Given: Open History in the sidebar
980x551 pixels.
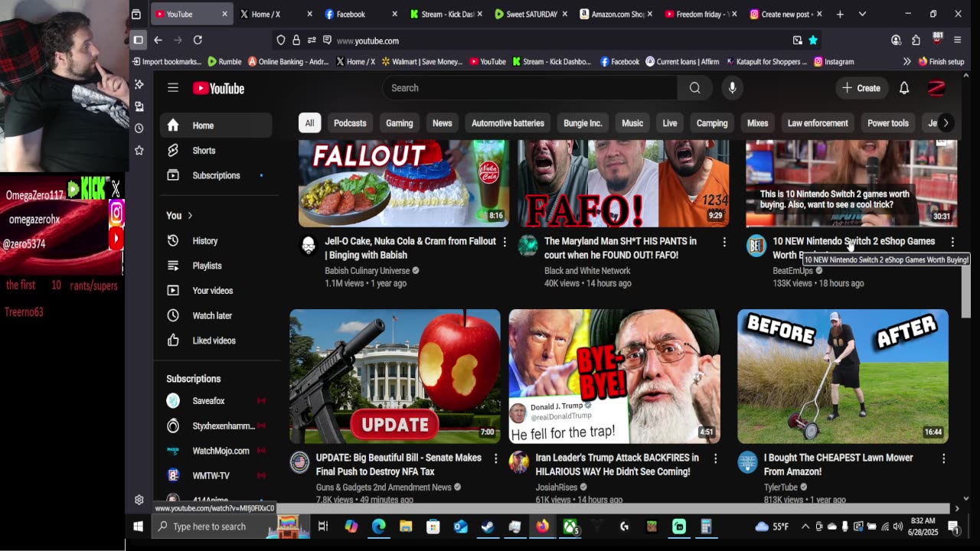Looking at the screenshot, I should (216, 241).
